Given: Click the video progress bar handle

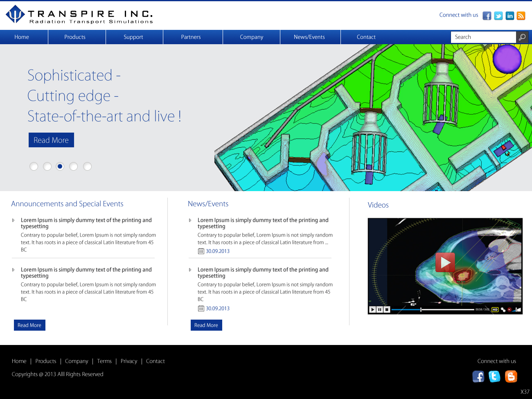Looking at the screenshot, I should (421, 309).
